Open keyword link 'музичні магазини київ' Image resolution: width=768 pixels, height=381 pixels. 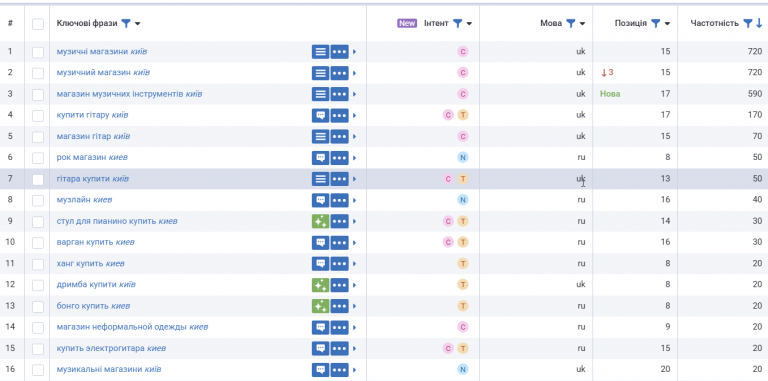pyautogui.click(x=101, y=51)
